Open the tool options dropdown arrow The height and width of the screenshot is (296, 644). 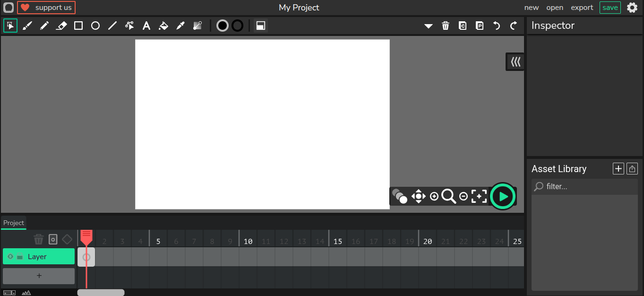pyautogui.click(x=429, y=26)
